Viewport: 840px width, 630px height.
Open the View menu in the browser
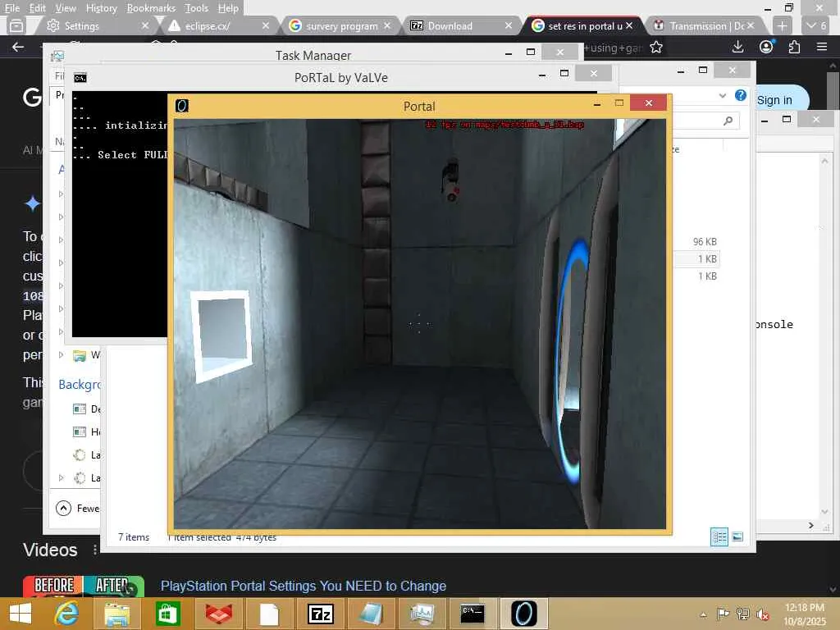click(66, 8)
